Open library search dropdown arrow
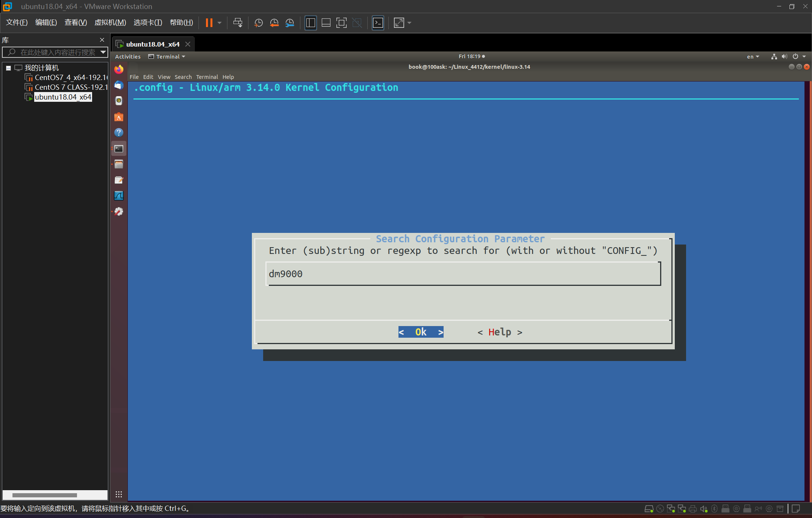Screen dimensions: 812x518 pyautogui.click(x=103, y=52)
